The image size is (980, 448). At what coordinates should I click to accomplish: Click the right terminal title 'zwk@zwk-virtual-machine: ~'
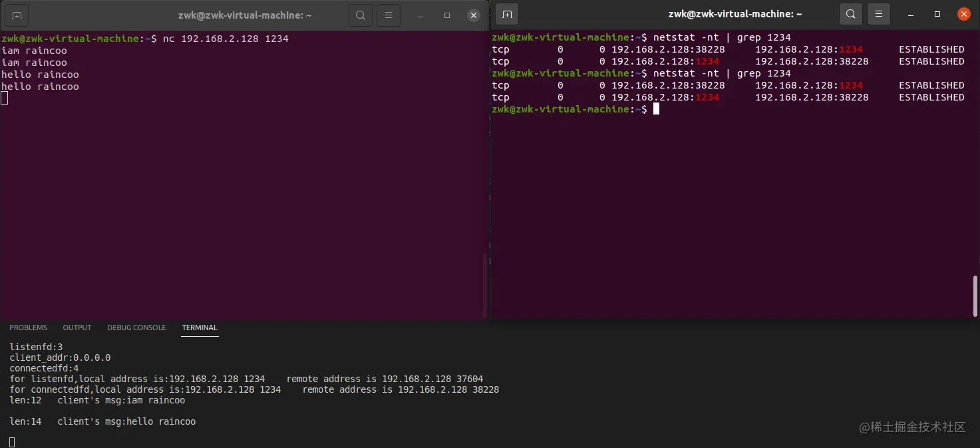point(735,14)
